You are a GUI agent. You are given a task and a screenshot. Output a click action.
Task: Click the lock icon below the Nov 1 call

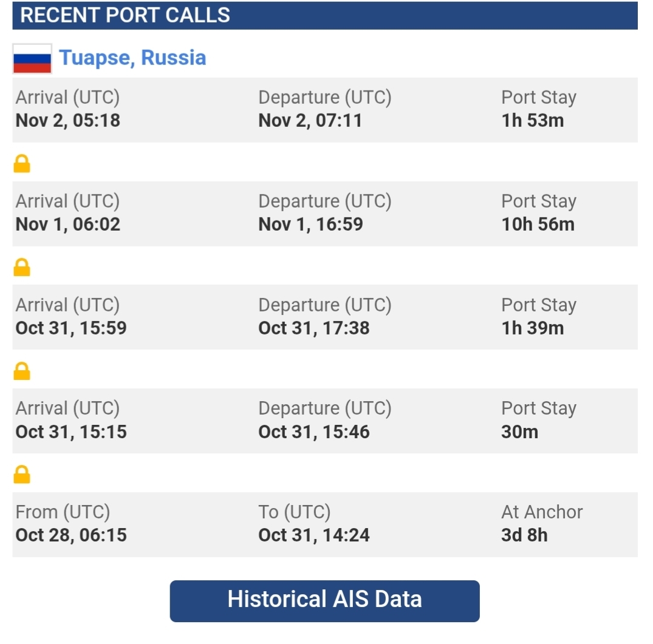pyautogui.click(x=22, y=267)
